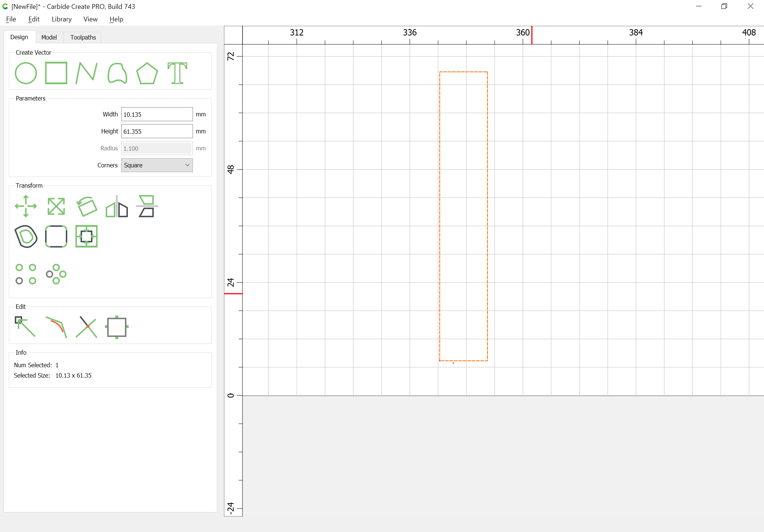Open the Scale/Resize transform tool
The image size is (764, 532).
[x=56, y=206]
